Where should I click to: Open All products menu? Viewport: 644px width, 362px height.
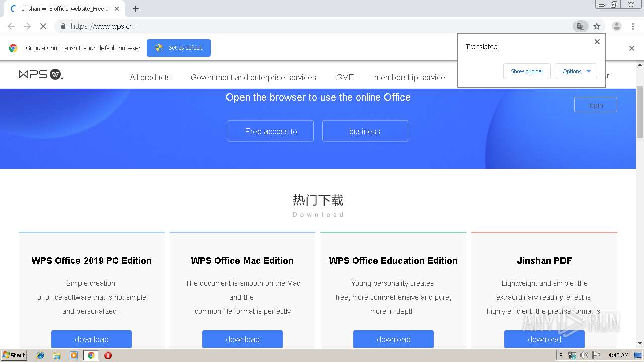pyautogui.click(x=150, y=77)
